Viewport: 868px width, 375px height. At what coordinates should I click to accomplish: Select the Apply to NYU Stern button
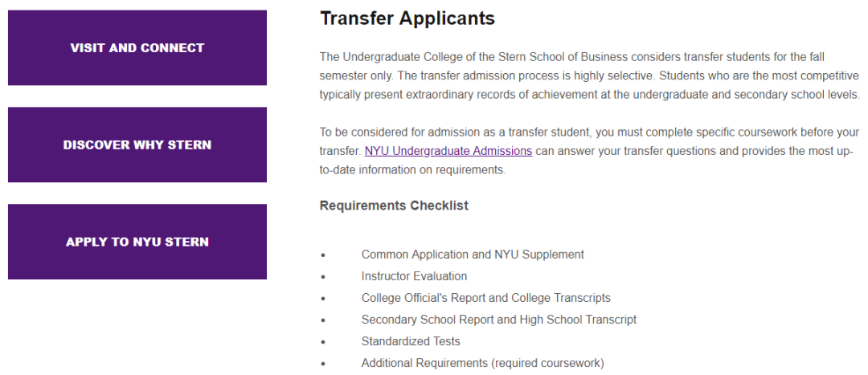point(137,242)
